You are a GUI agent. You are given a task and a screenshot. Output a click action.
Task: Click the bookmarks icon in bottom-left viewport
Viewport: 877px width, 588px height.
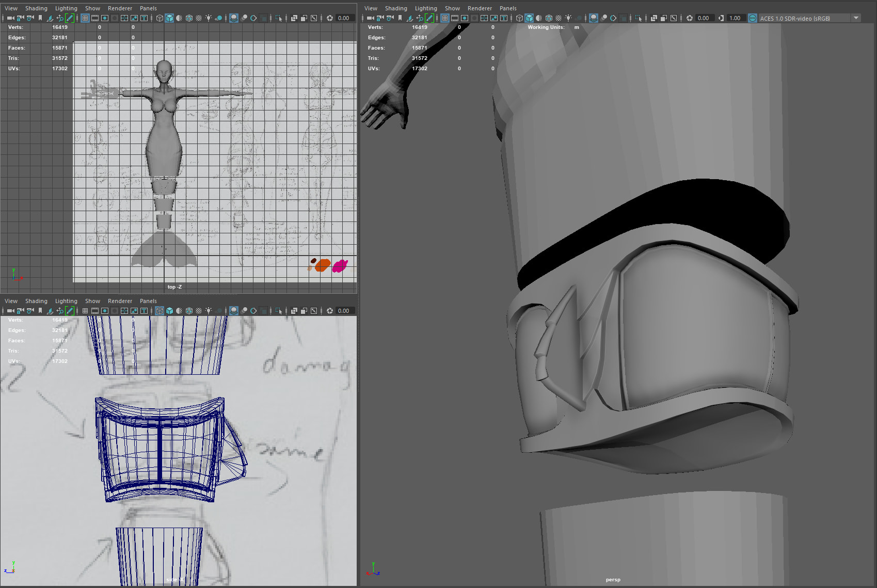point(40,311)
